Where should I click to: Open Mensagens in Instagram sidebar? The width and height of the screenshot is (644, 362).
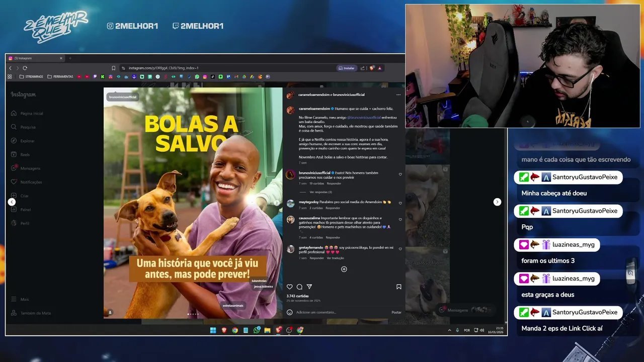click(x=26, y=168)
